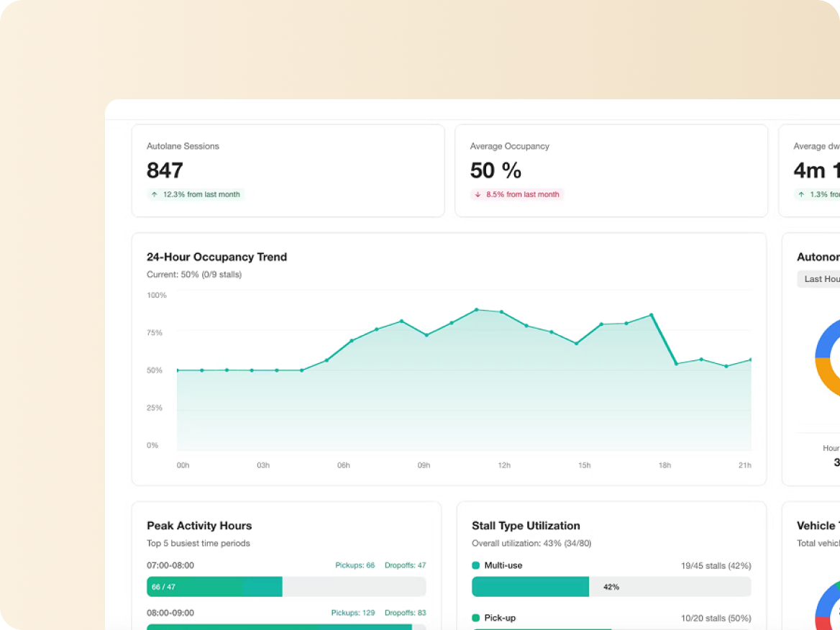Click the green up arrow in Autolane Sessions card
This screenshot has height=630, width=840.
click(155, 194)
